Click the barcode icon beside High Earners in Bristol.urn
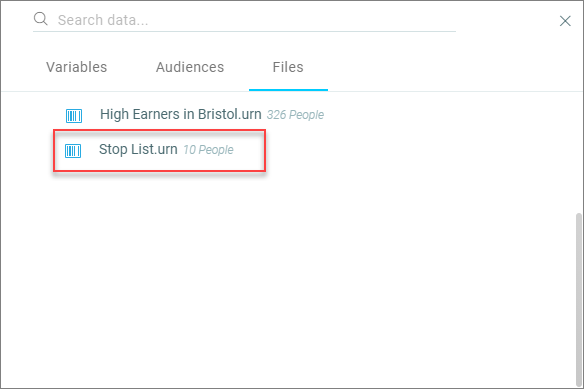This screenshot has height=389, width=584. 74,116
